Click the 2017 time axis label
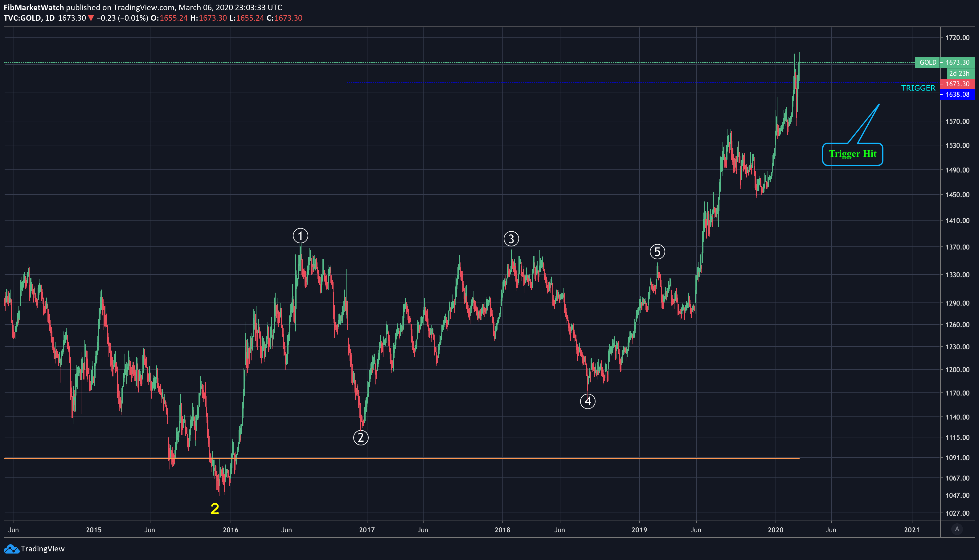Image resolution: width=979 pixels, height=560 pixels. (x=367, y=530)
